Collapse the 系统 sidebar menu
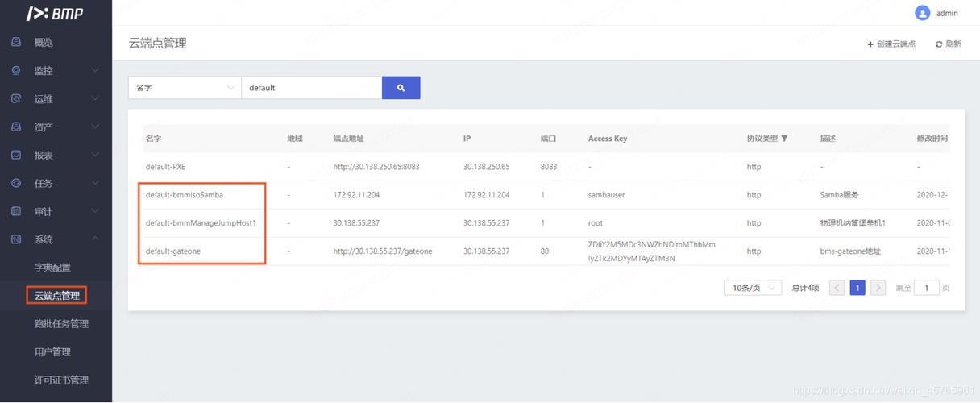Viewport: 980px width, 403px height. [95, 239]
